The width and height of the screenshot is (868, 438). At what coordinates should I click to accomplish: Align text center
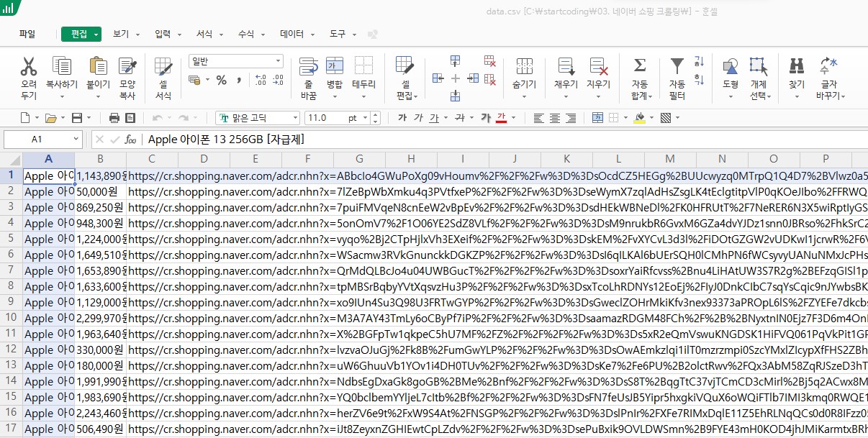point(555,118)
